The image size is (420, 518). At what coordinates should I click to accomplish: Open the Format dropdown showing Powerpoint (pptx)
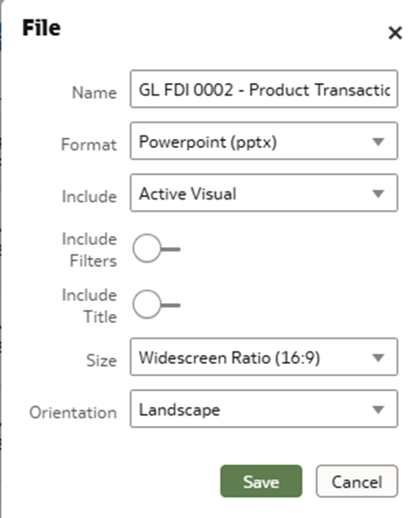pyautogui.click(x=263, y=141)
